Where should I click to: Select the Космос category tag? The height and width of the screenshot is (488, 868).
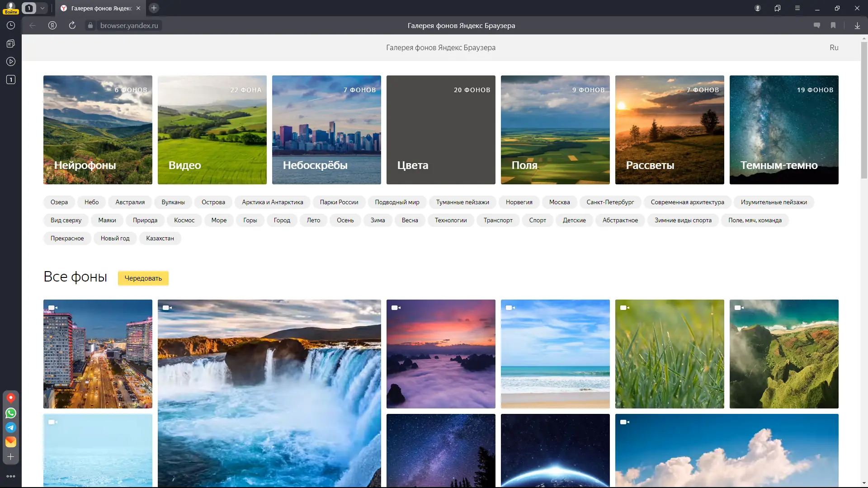(184, 221)
